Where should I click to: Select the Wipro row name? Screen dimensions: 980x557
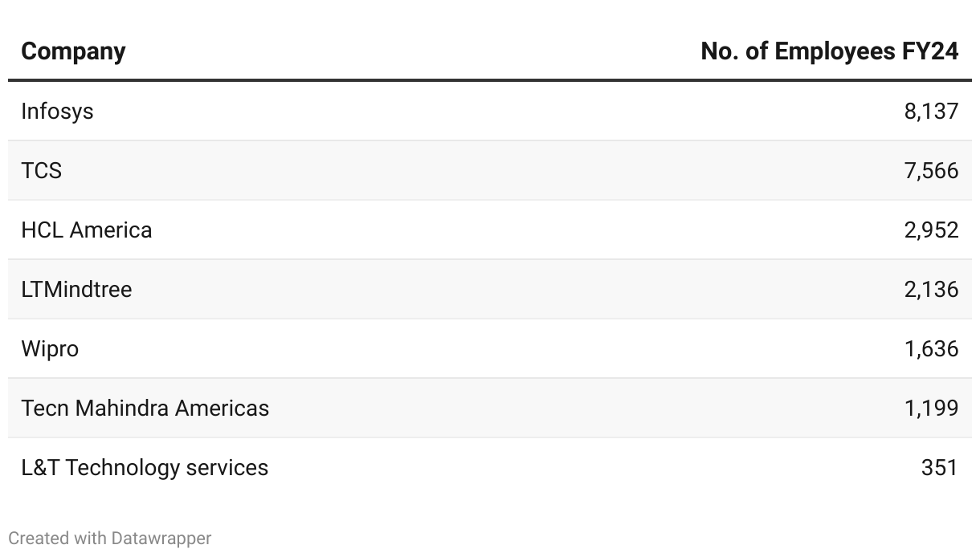(50, 348)
